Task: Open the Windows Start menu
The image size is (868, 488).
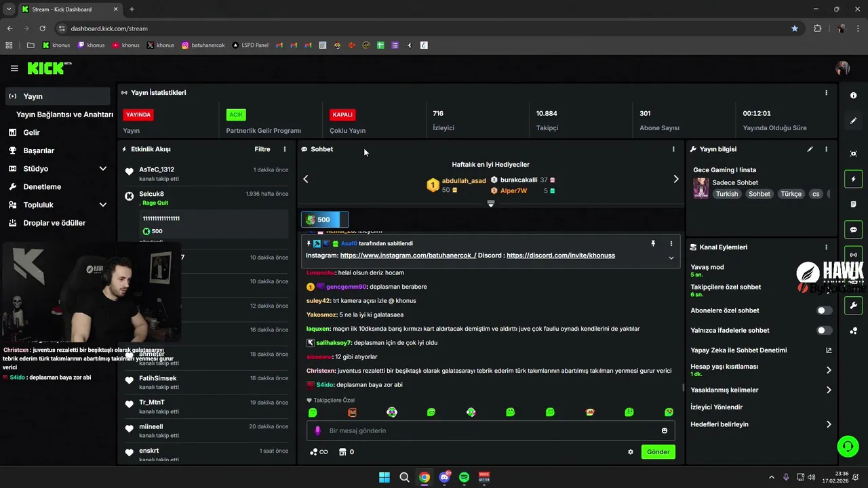Action: [x=384, y=477]
